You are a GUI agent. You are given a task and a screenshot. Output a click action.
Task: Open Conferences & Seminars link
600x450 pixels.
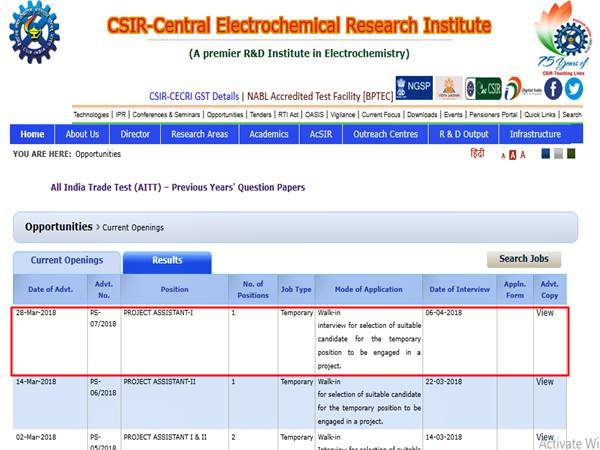point(166,115)
